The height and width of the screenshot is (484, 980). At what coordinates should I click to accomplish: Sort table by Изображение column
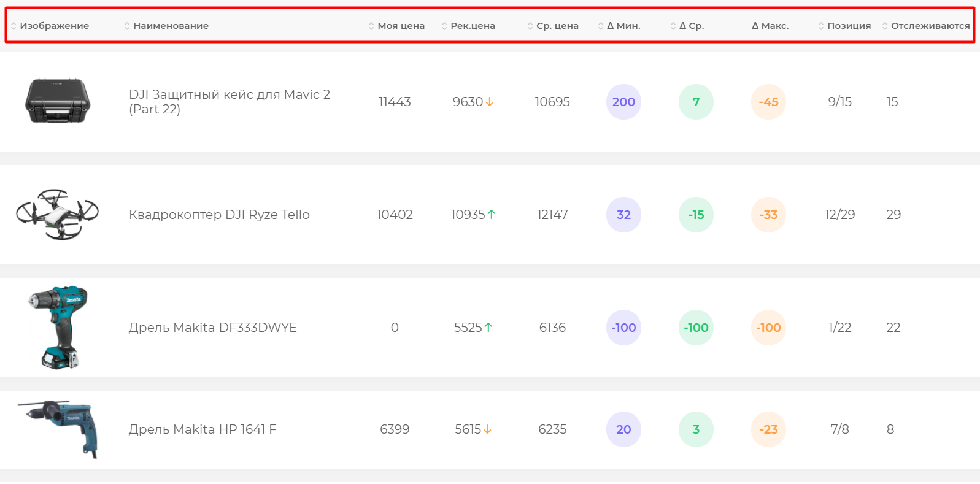click(x=50, y=26)
